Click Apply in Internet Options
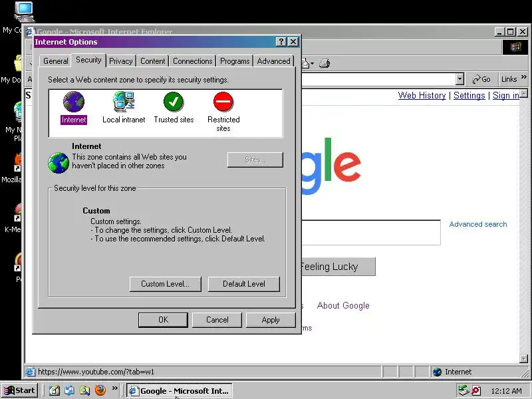Viewport: 532px width, 399px height. tap(271, 320)
